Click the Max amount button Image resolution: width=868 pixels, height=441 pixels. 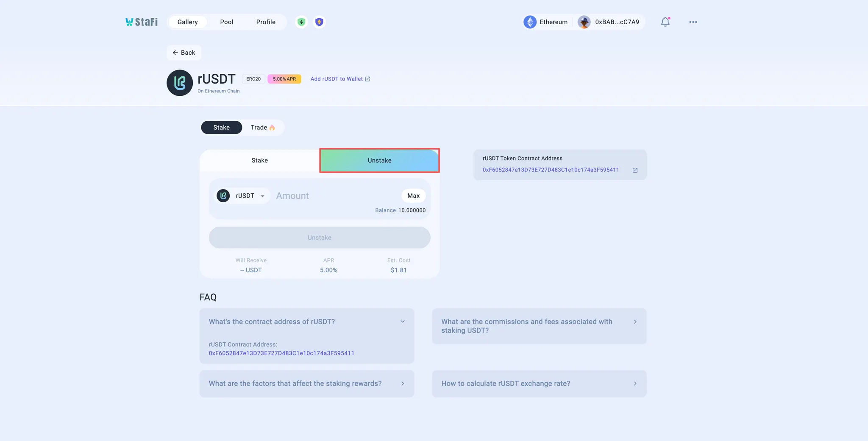[x=413, y=196]
